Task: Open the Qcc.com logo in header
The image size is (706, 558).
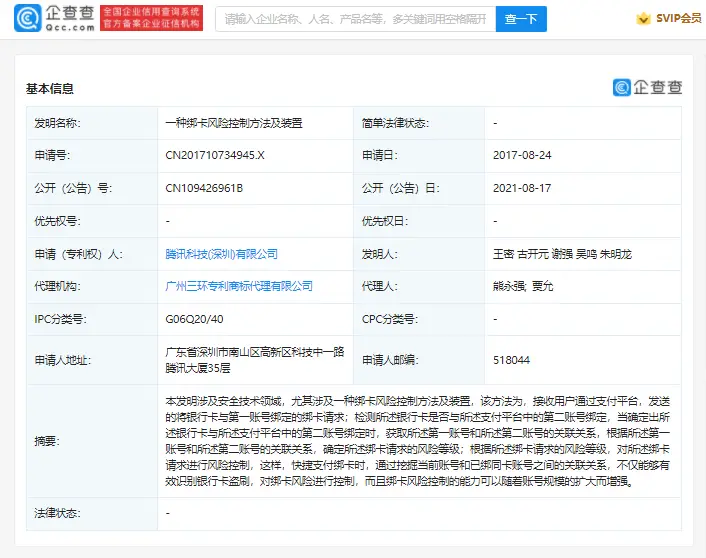Action: click(54, 18)
